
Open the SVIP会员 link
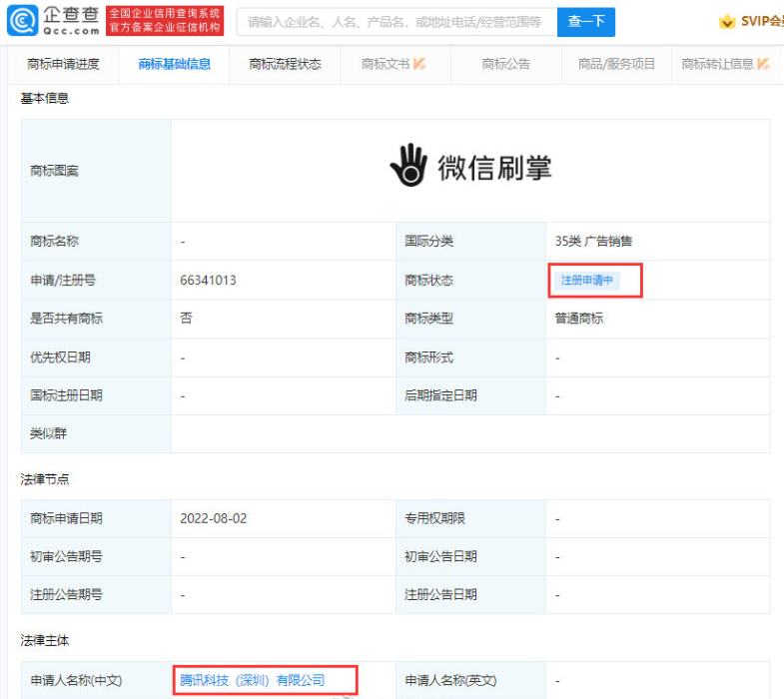pos(761,21)
